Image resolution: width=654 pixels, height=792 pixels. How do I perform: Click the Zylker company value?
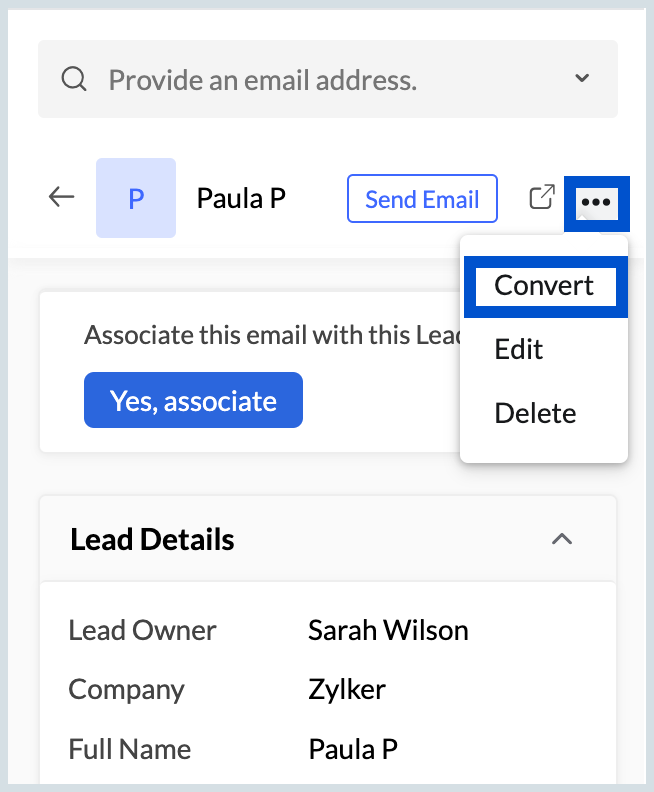[x=347, y=689]
